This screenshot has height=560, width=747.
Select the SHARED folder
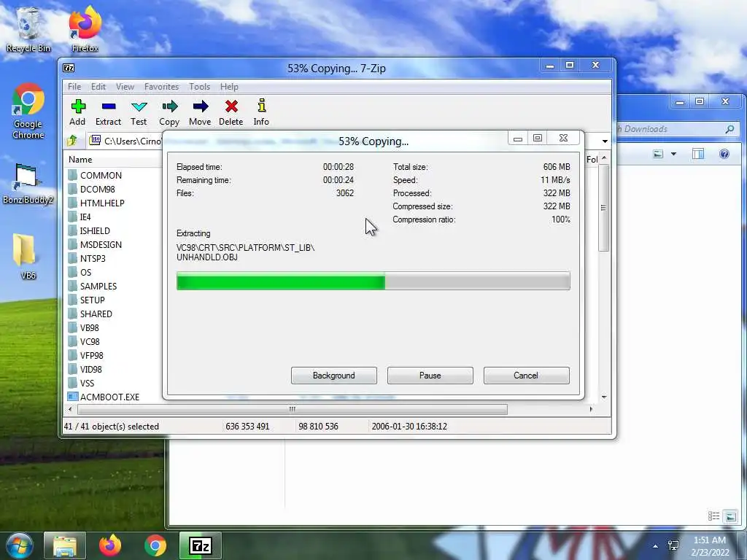pos(90,314)
